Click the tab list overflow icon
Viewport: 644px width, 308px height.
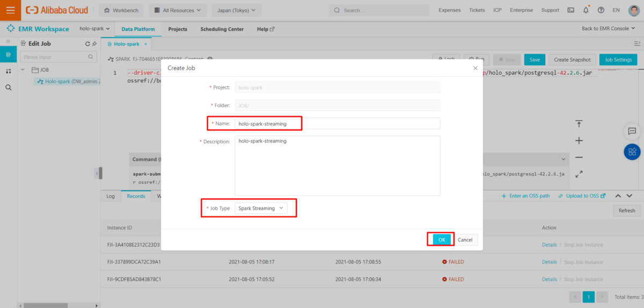pyautogui.click(x=638, y=43)
